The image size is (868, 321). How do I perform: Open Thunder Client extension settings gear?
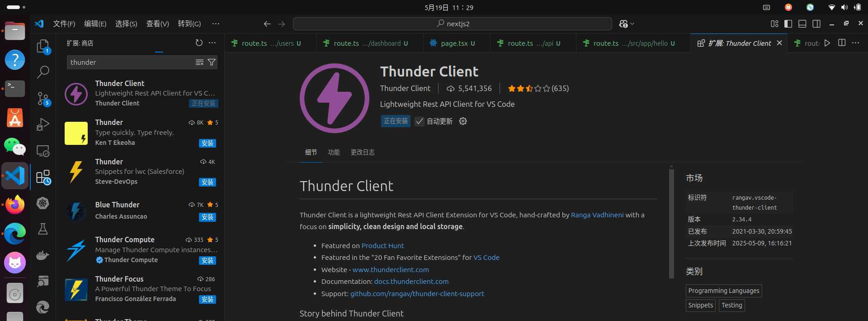tap(463, 121)
